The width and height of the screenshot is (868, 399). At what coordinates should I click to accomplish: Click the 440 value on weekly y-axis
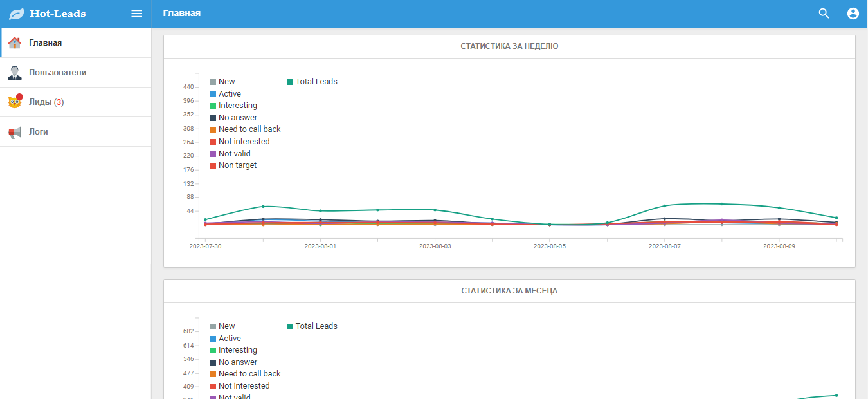point(188,87)
